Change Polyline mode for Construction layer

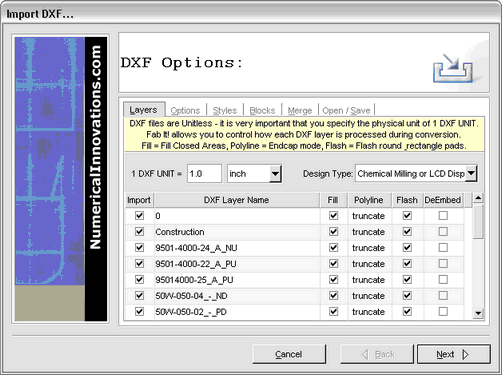[369, 232]
